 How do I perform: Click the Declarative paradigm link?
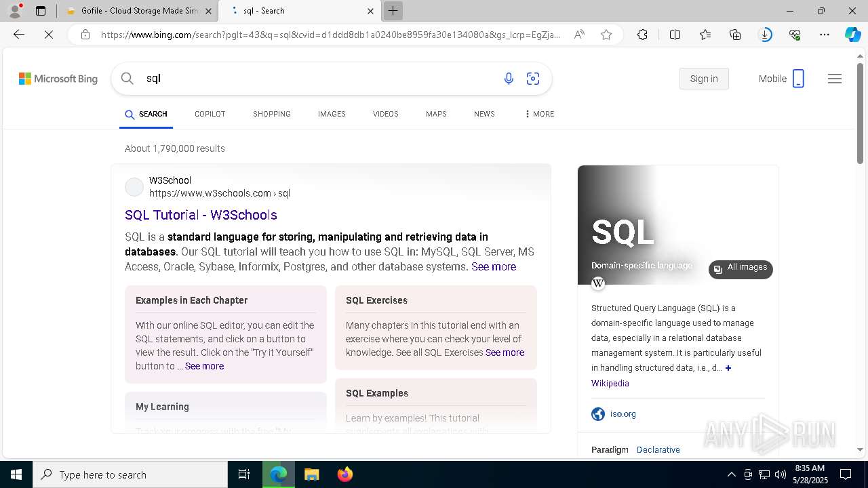pos(658,450)
